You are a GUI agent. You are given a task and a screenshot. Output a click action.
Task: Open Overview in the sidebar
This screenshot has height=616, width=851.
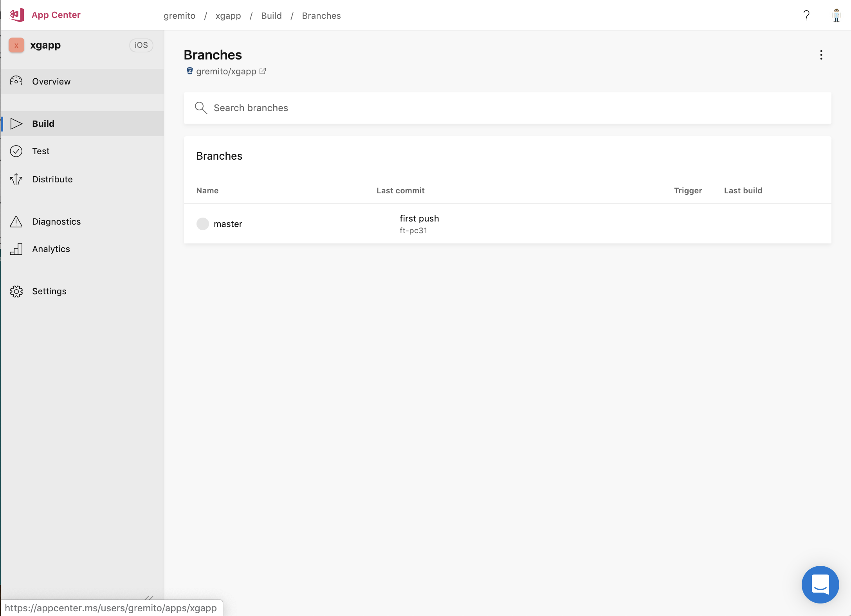click(x=51, y=81)
